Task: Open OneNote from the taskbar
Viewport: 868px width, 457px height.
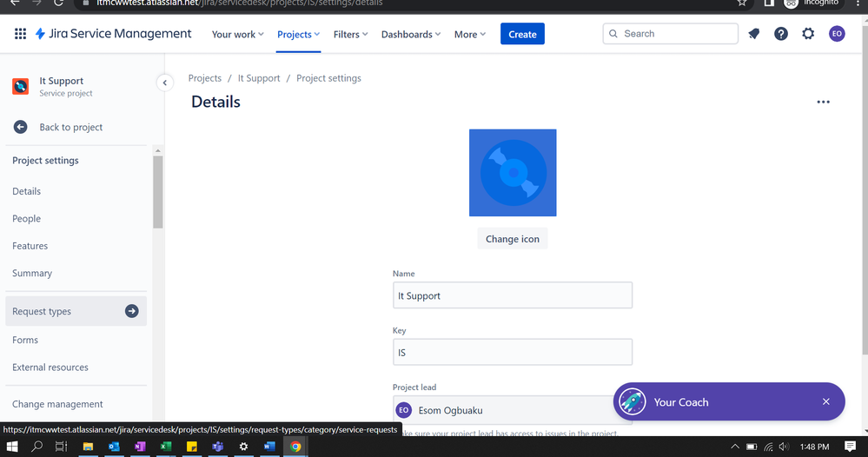Action: pos(140,447)
